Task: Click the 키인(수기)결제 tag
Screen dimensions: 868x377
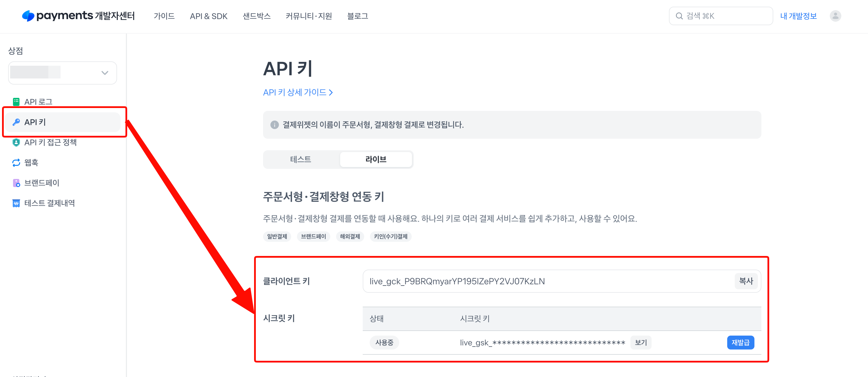Action: [x=391, y=237]
